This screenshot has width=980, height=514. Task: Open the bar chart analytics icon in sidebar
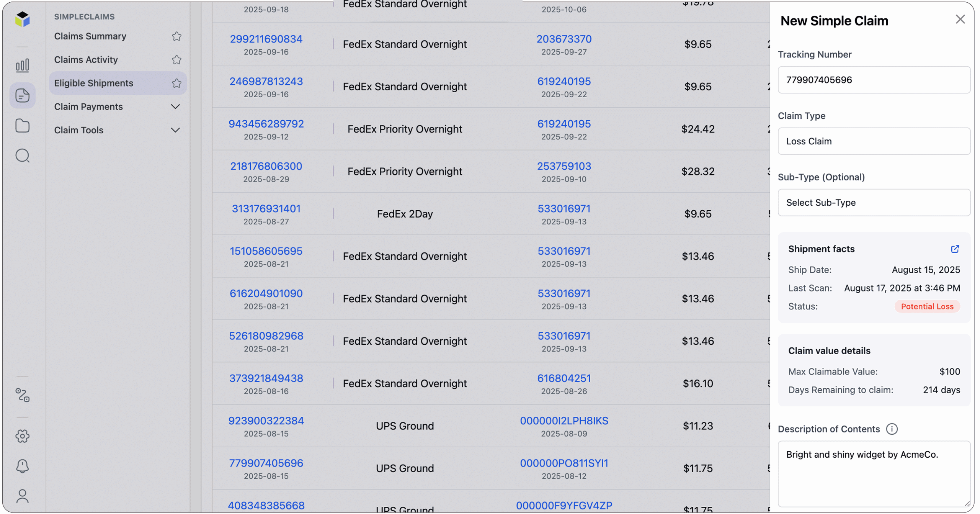click(22, 65)
